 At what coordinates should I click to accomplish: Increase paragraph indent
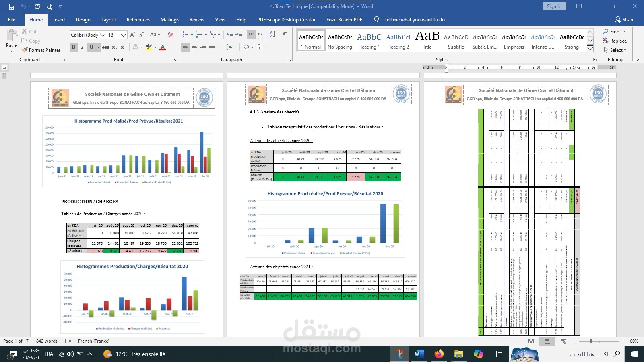[x=239, y=35]
